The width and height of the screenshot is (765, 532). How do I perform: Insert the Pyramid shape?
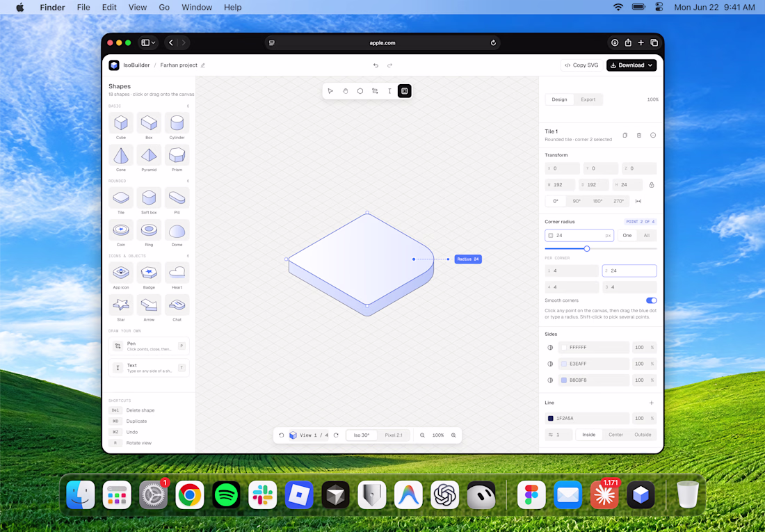(149, 155)
